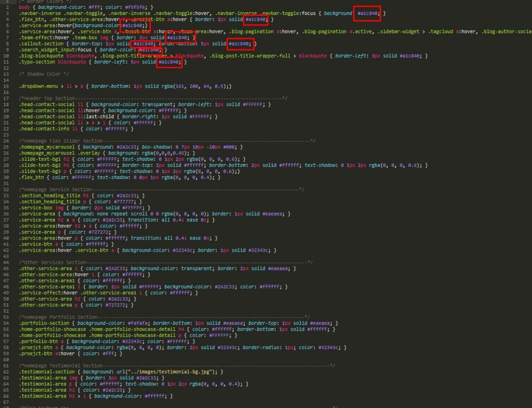This screenshot has width=532, height=408.
Task: Click ".dropdown-menu" selector on line 15
Action: pyautogui.click(x=38, y=87)
